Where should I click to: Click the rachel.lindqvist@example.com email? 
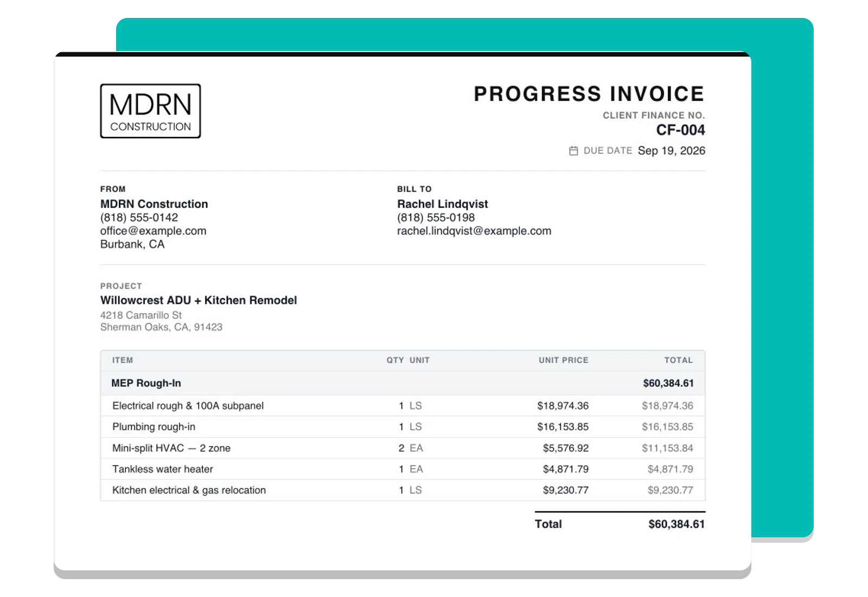coord(474,231)
